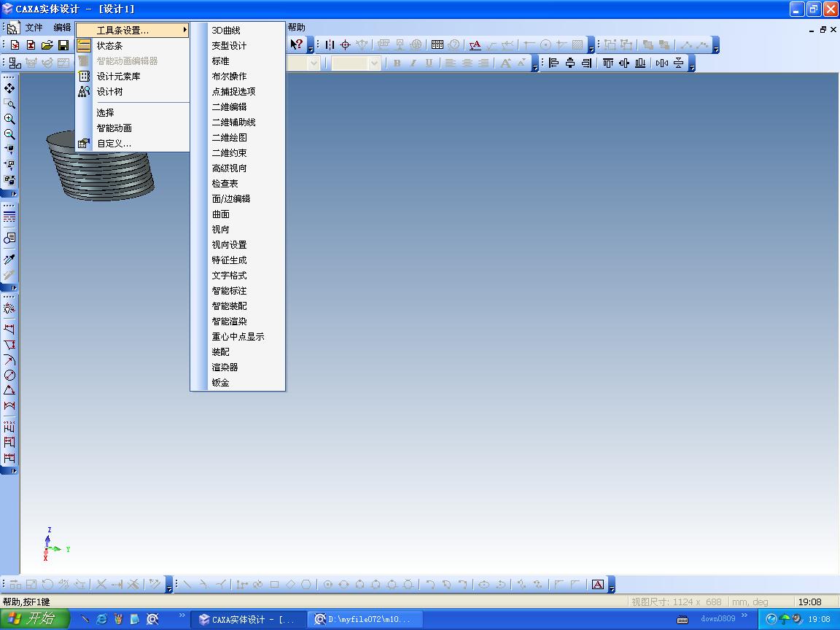Click the text box A icon in bottom toolbar
Screen dimensions: 840x630
598,585
